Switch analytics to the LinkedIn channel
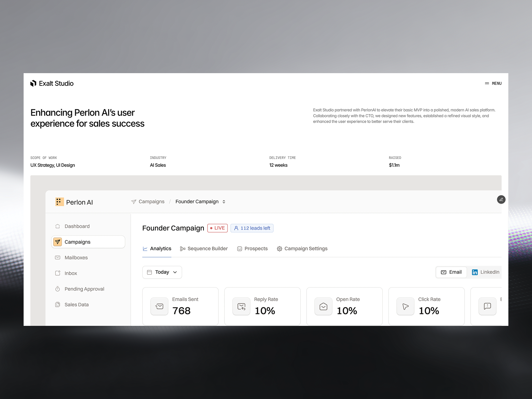The height and width of the screenshot is (399, 532). [486, 272]
